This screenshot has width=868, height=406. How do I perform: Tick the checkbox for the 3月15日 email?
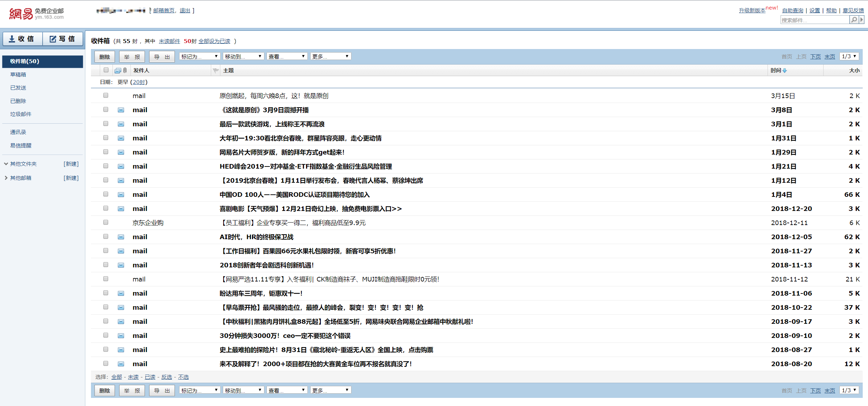coord(106,96)
